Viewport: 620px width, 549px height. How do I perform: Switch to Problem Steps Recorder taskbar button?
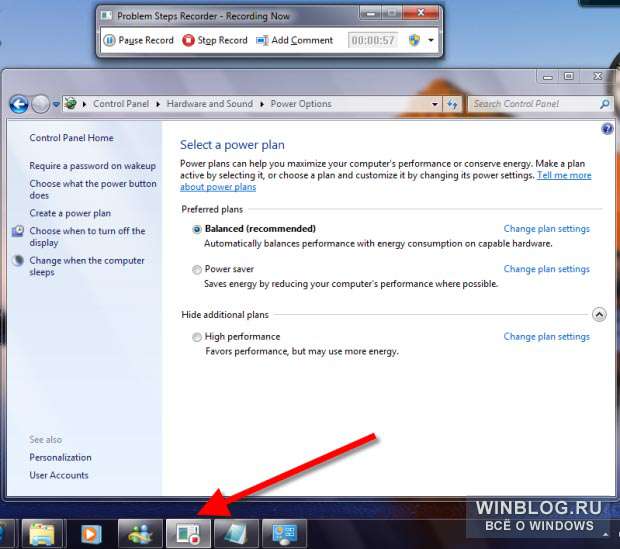[188, 534]
